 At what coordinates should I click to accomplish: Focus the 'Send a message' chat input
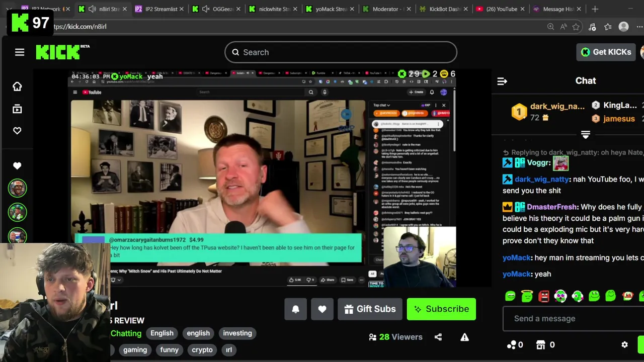573,318
